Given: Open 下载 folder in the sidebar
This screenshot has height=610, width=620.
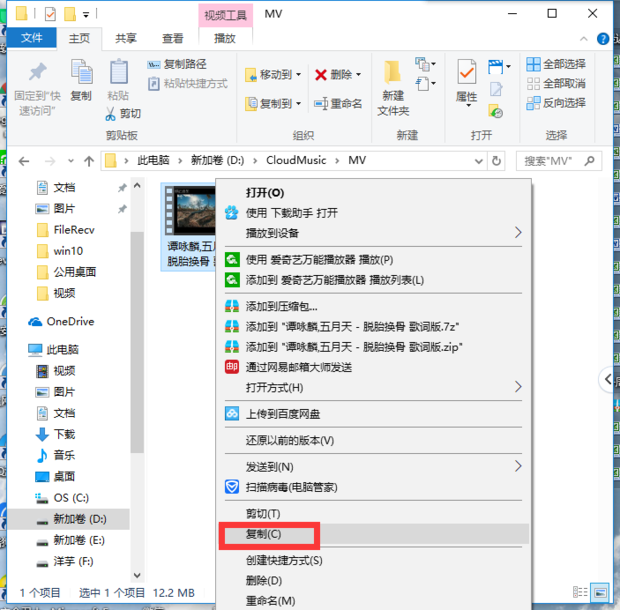Looking at the screenshot, I should point(55,434).
